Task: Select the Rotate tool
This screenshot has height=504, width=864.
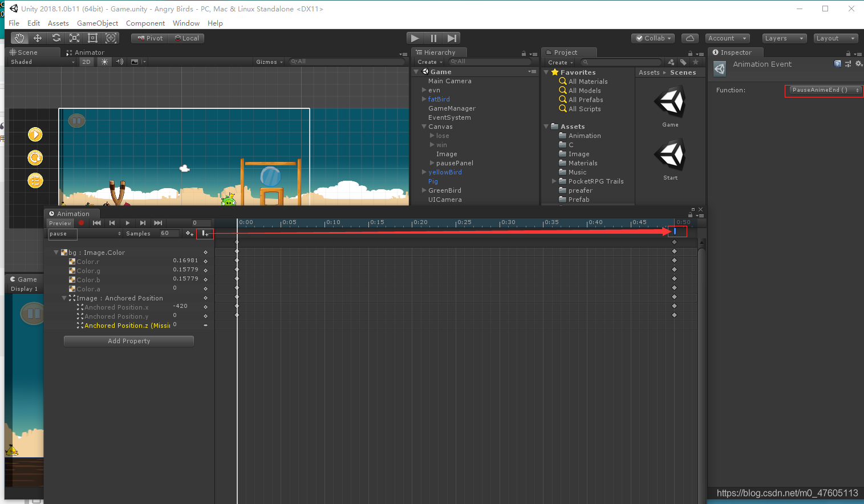Action: 56,38
